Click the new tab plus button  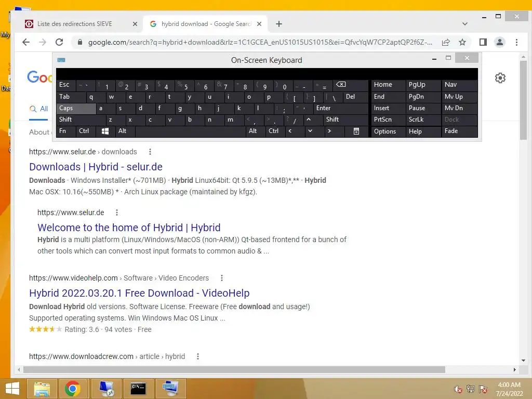[x=279, y=24]
